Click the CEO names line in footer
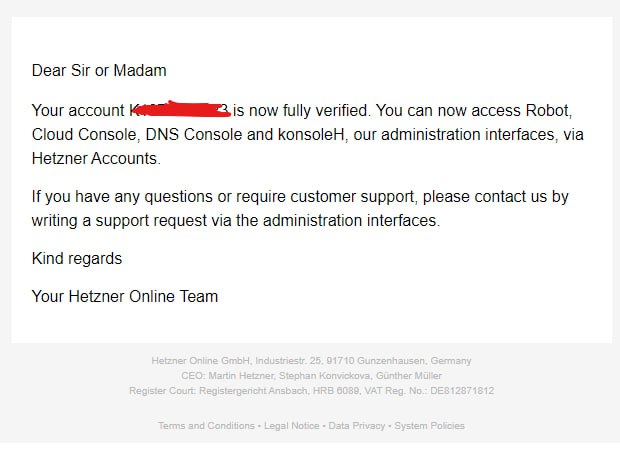 point(311,376)
